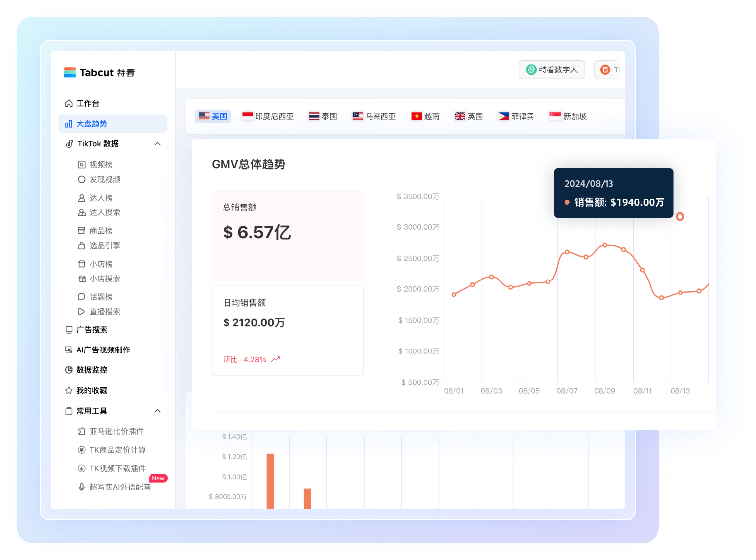Select the 美国 country tab
756x560 pixels.
213,116
